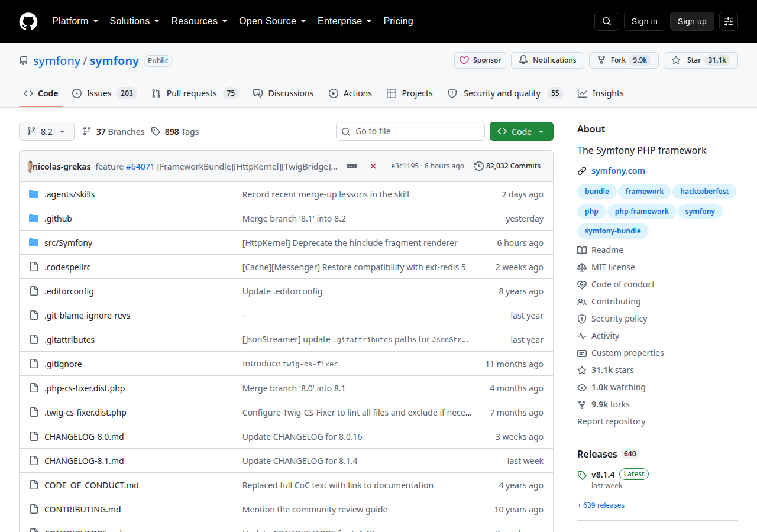The height and width of the screenshot is (532, 757).
Task: Click the src/Symfony folder icon
Action: 34,242
